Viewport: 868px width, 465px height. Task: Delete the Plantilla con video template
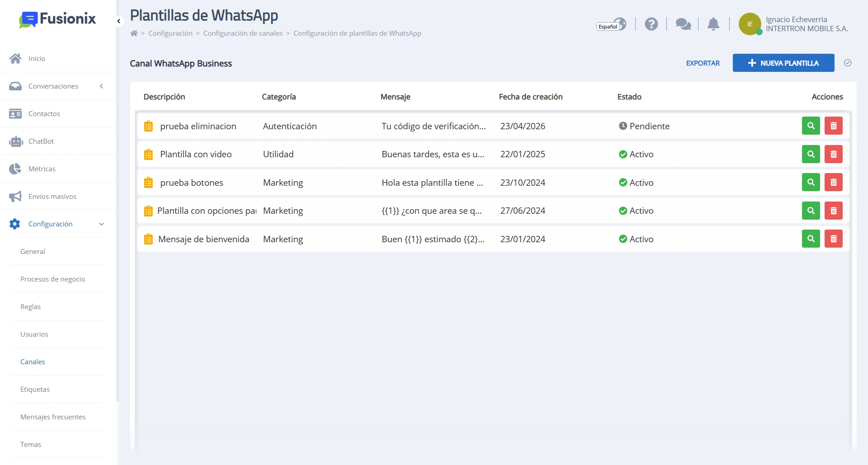pyautogui.click(x=834, y=154)
